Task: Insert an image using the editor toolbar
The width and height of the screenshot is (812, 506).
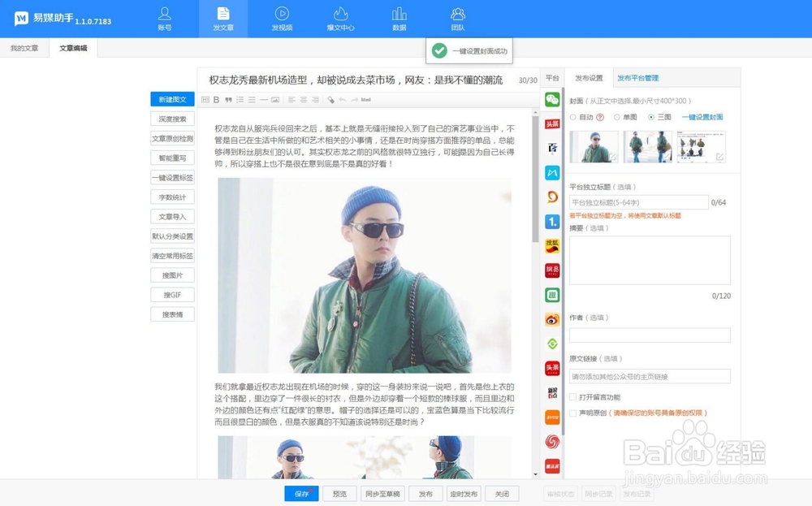Action: tap(275, 99)
